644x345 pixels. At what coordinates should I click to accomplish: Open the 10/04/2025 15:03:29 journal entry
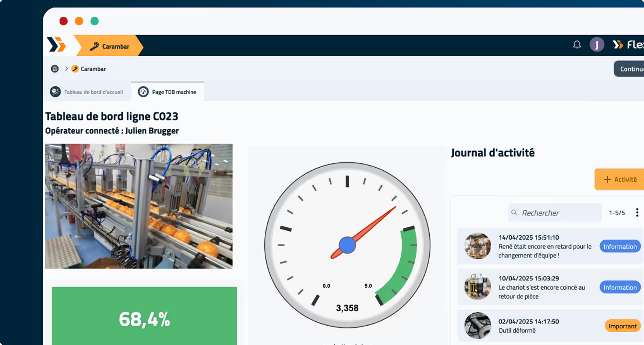[x=550, y=287]
